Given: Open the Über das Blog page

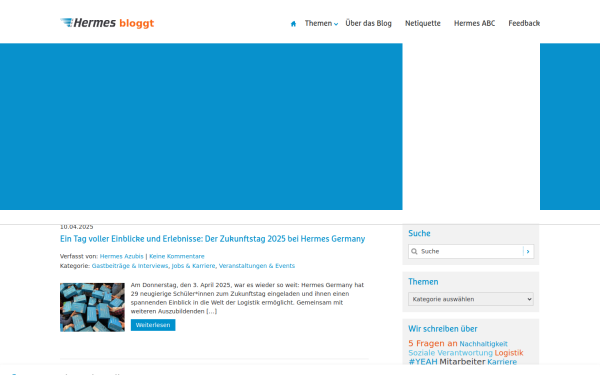Looking at the screenshot, I should [x=368, y=23].
